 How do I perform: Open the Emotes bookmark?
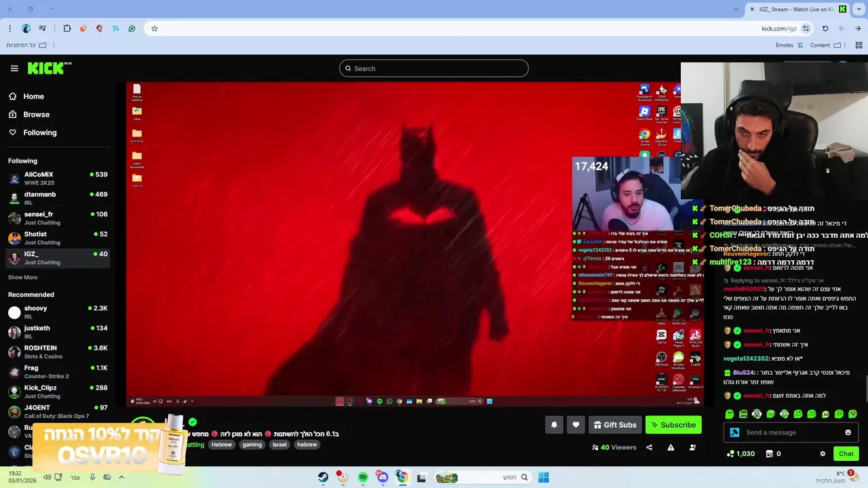pyautogui.click(x=789, y=45)
